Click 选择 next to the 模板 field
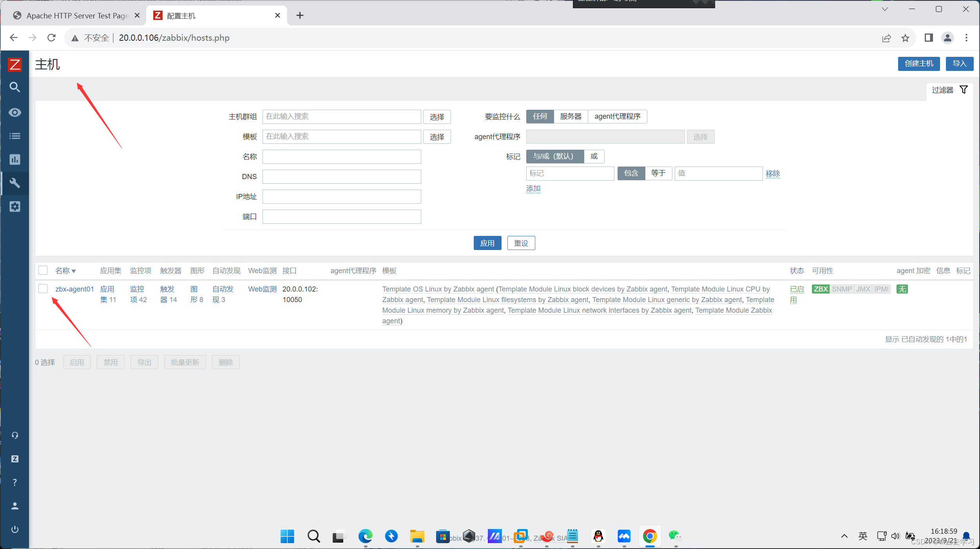Screen dimensions: 980x549 tap(437, 137)
